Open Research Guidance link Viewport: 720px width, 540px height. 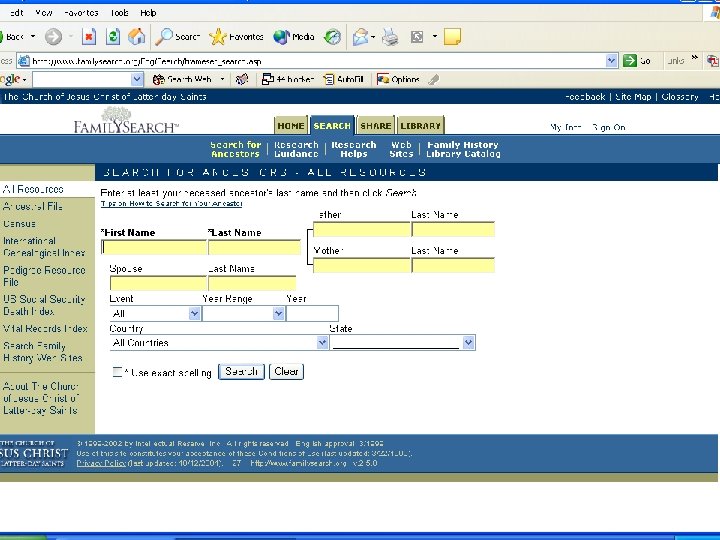coord(296,149)
